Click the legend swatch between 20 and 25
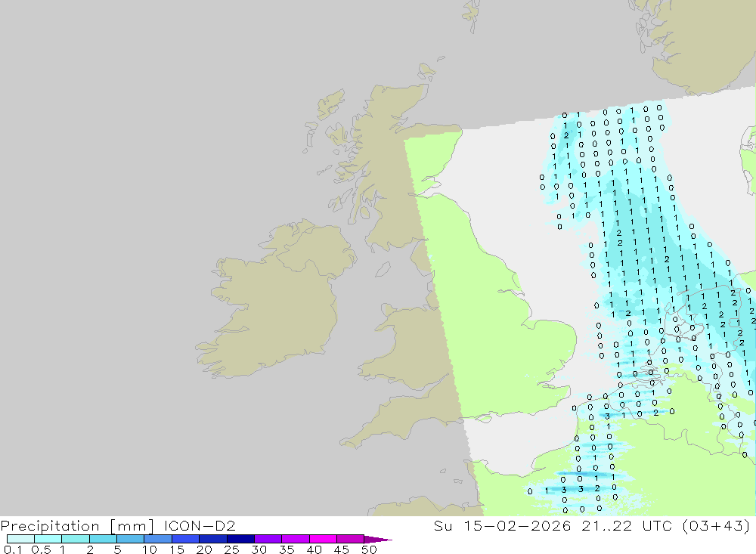Screen dimensions: 756x554 tap(212, 539)
